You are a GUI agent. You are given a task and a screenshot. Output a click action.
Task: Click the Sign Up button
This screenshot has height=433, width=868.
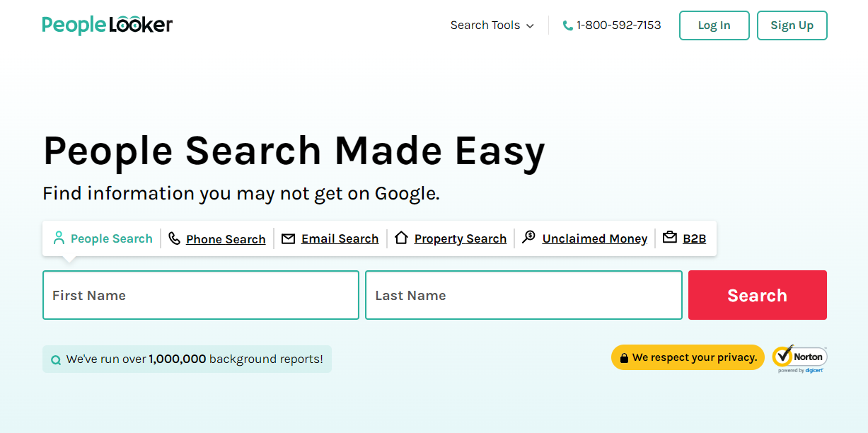tap(792, 25)
